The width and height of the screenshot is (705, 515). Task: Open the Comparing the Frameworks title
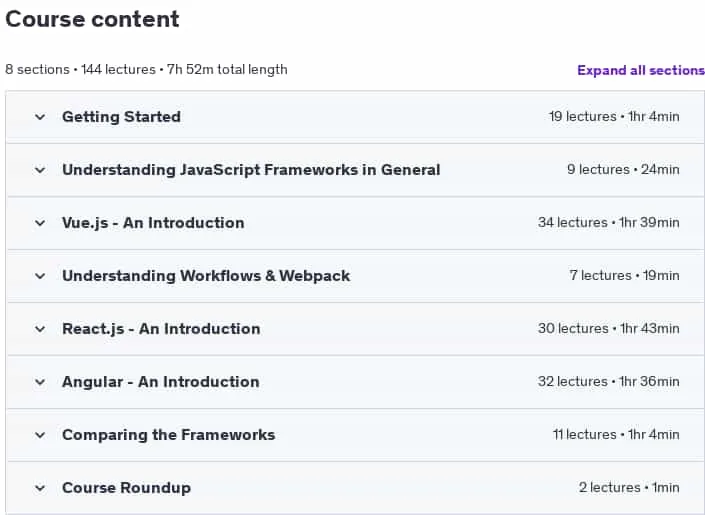point(169,435)
